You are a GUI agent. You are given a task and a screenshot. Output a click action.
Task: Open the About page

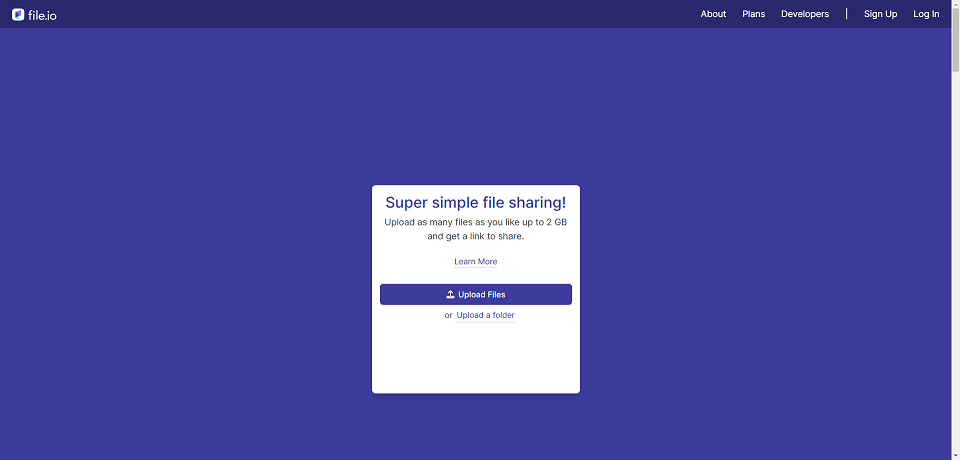pyautogui.click(x=713, y=14)
